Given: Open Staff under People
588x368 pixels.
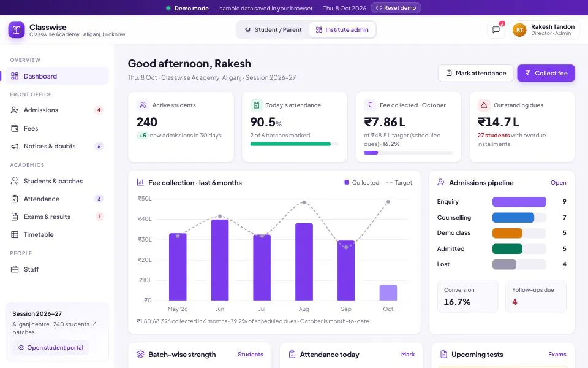Looking at the screenshot, I should tap(57, 269).
